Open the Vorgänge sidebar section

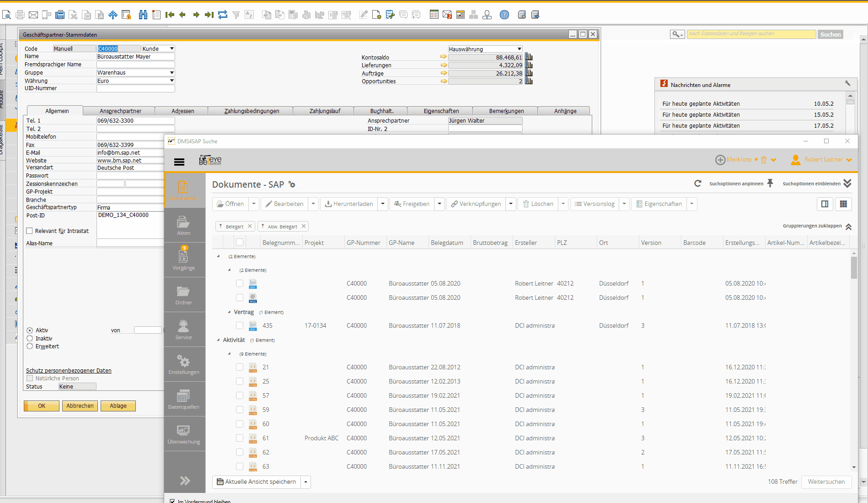(x=183, y=260)
